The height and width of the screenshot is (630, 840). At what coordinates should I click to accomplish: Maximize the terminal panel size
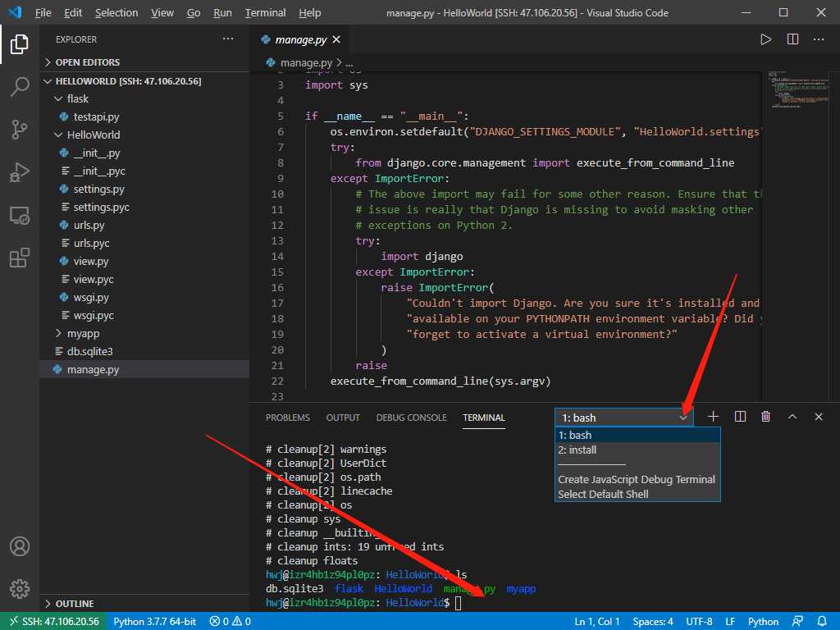pos(792,417)
